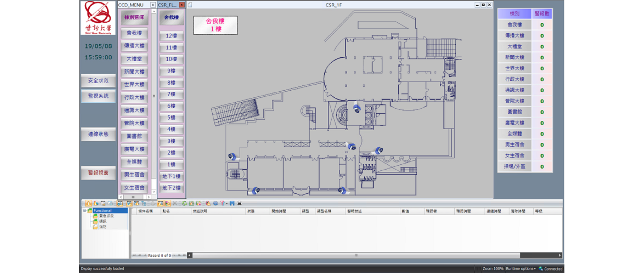Click the greyed X delete toolbar icon

tap(175, 203)
